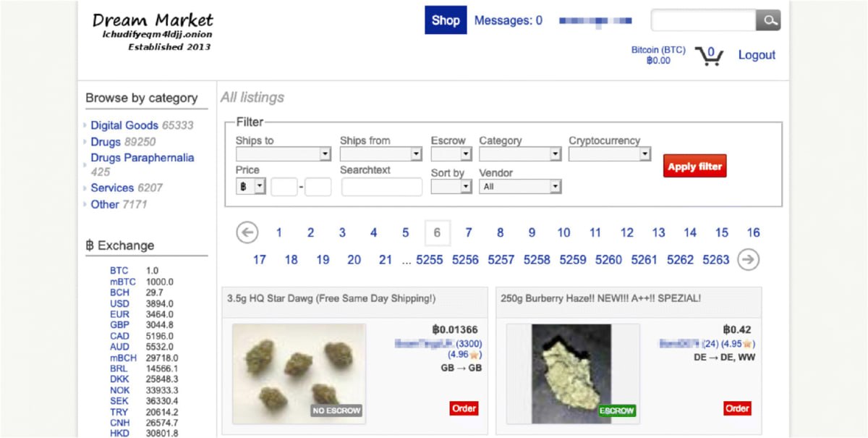
Task: Open Messages: 0
Action: [509, 21]
